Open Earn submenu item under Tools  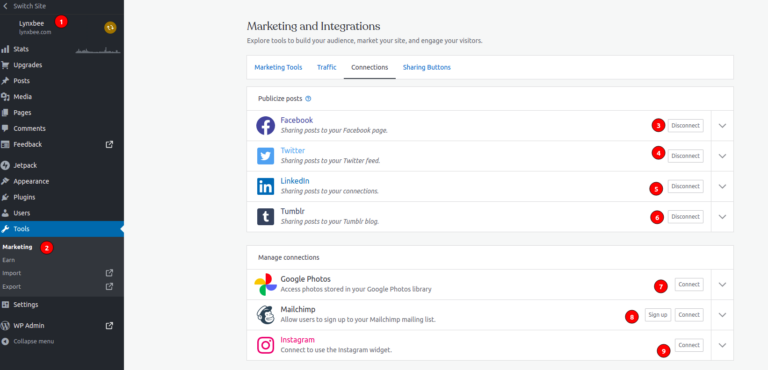pos(8,260)
